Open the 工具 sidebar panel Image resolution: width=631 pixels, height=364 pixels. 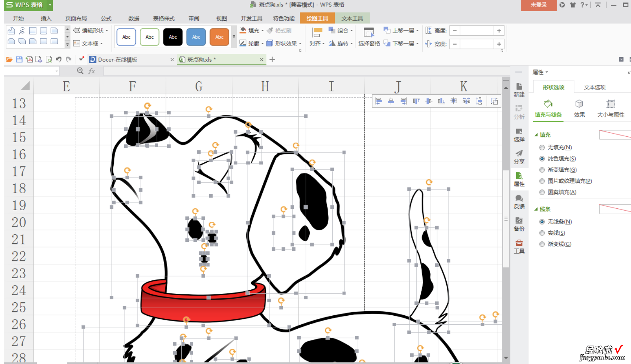[519, 247]
